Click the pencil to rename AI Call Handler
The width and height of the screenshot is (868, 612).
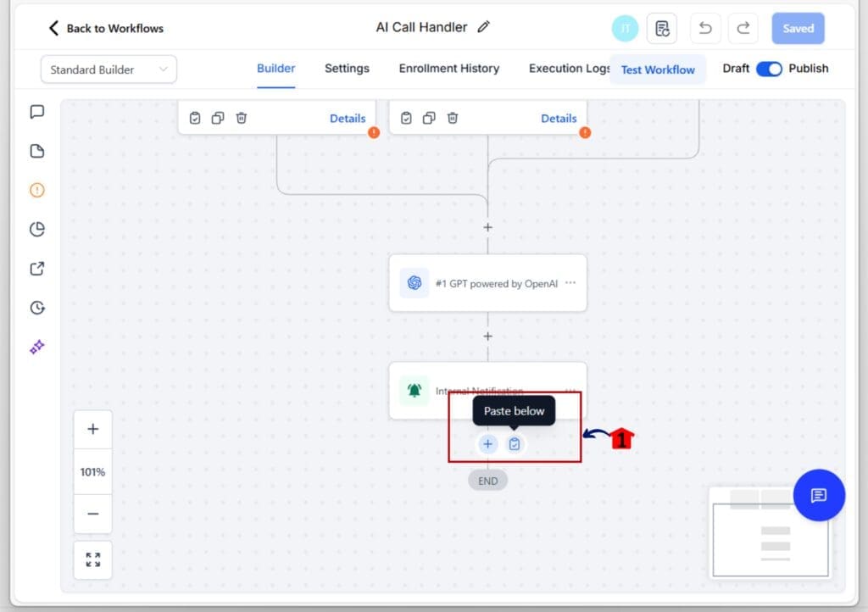tap(483, 26)
